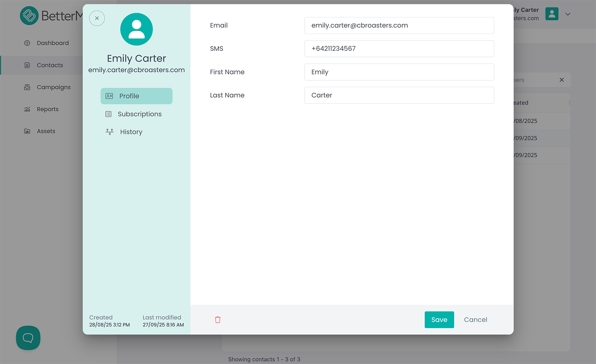
Task: Click the Dashboard sidebar icon
Action: tap(27, 43)
